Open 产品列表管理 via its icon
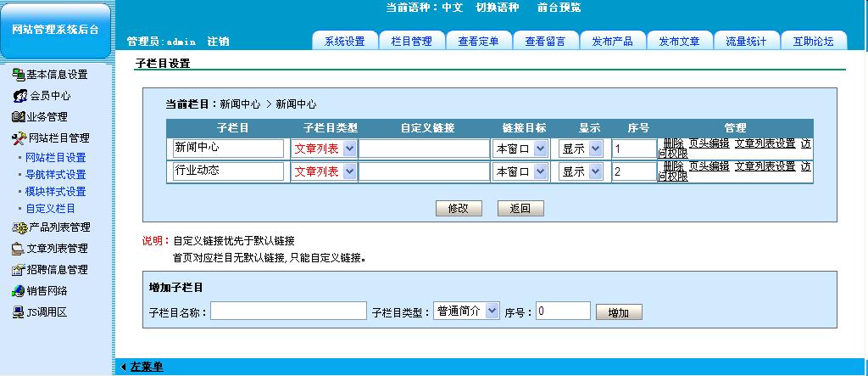Image resolution: width=868 pixels, height=376 pixels. (20, 227)
